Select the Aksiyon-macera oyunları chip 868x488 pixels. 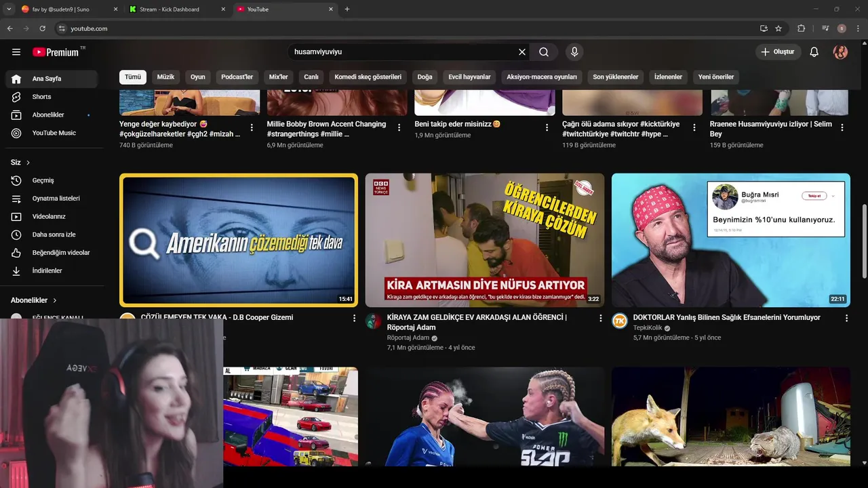coord(542,77)
